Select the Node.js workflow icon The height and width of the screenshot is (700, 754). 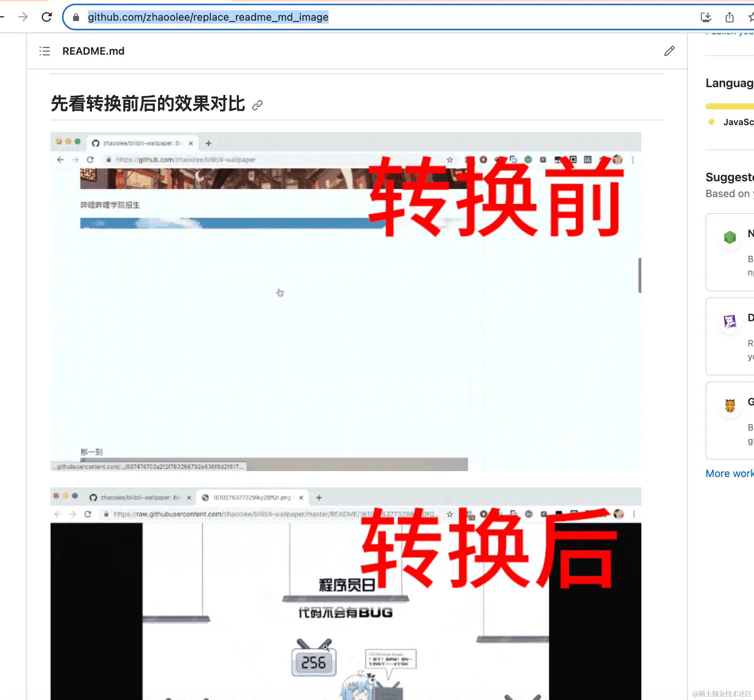(x=730, y=237)
